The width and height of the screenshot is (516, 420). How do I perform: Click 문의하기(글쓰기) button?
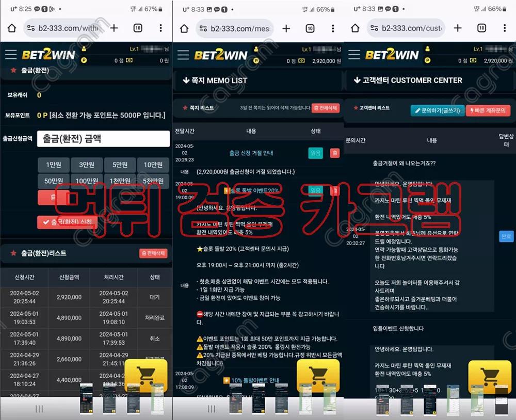point(437,110)
